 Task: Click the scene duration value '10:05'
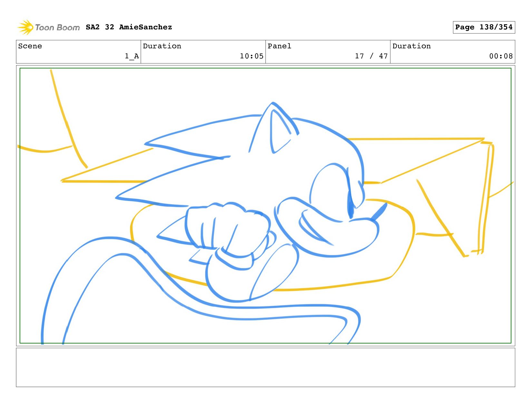251,56
